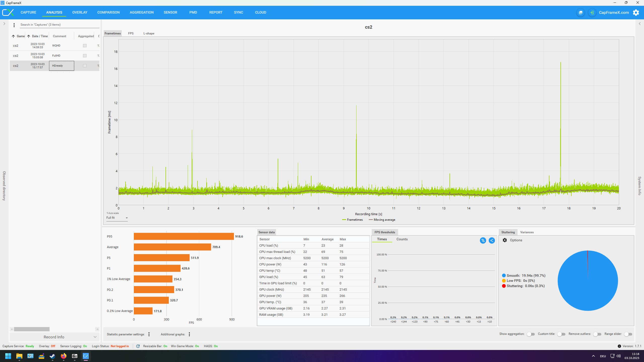Expand System Info side panel chevron

639,24
